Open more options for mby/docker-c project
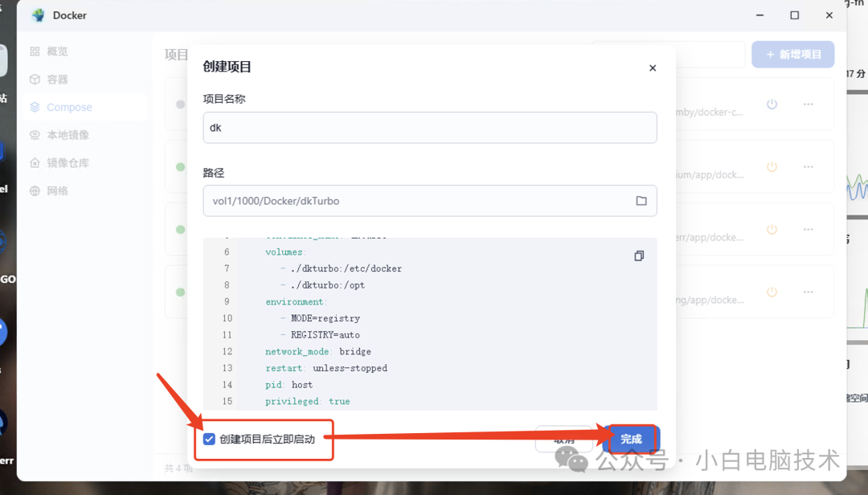This screenshot has height=495, width=868. click(x=809, y=104)
